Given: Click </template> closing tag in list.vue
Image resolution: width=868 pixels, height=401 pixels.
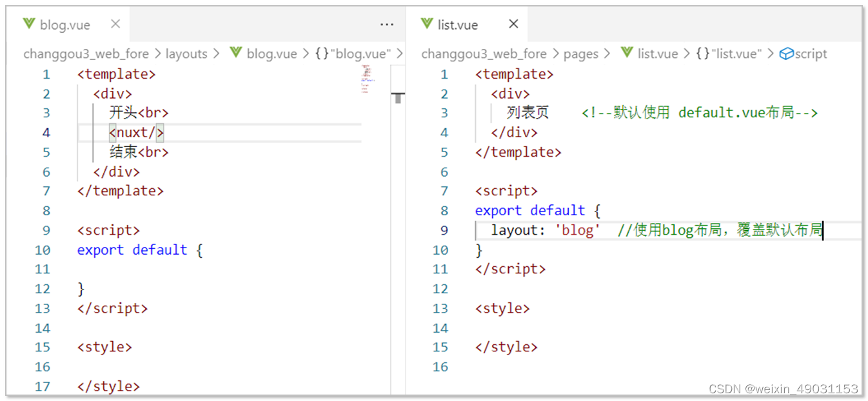Looking at the screenshot, I should 518,152.
